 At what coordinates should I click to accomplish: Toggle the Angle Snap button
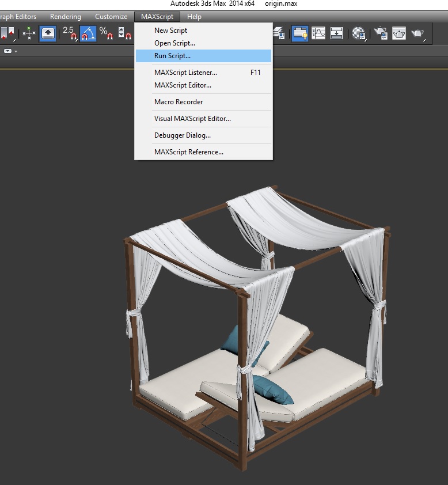point(88,33)
